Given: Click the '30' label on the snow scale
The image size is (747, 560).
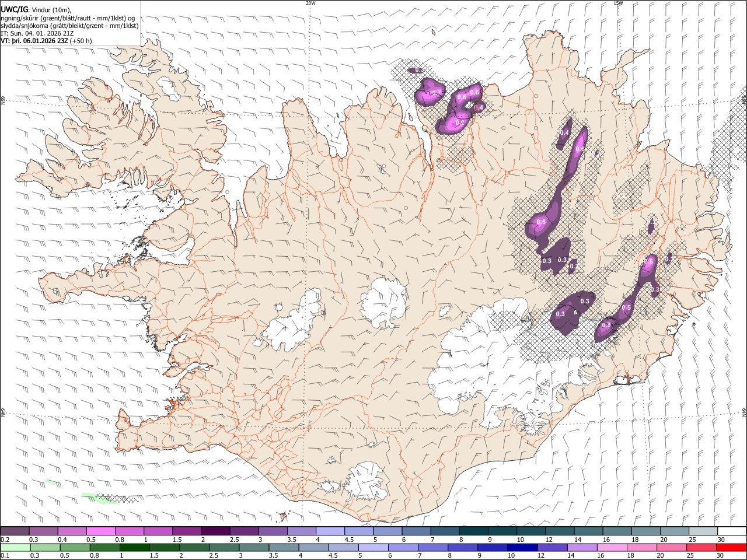Looking at the screenshot, I should coord(721,540).
